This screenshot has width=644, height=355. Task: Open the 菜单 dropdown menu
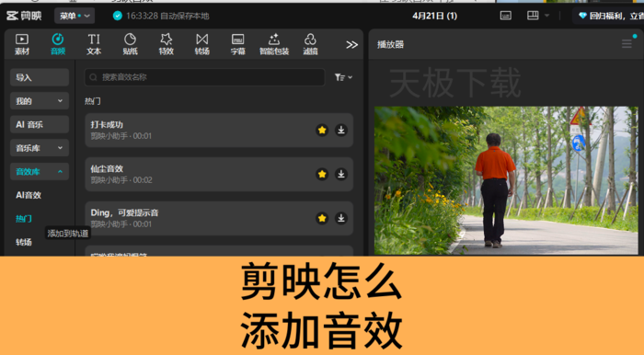75,16
